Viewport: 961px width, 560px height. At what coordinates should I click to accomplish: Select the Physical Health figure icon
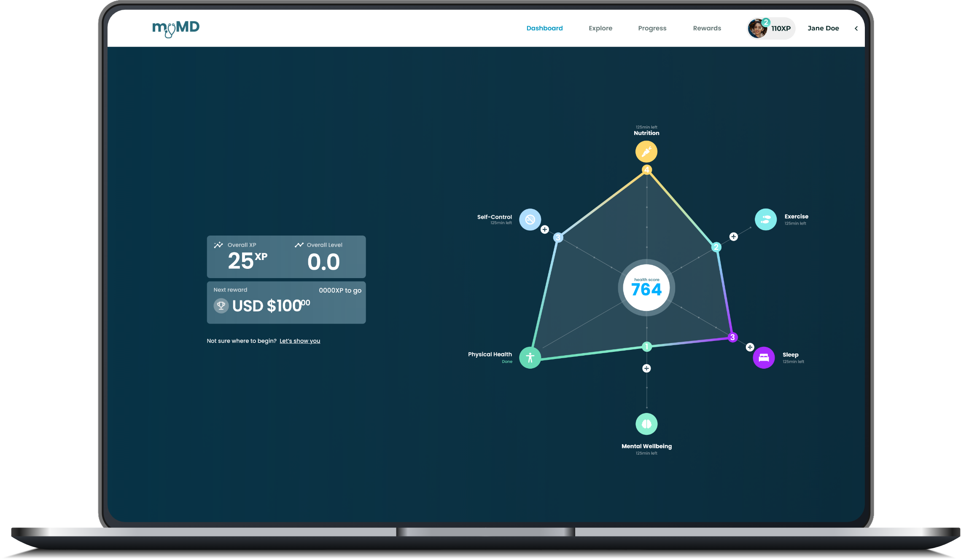tap(530, 358)
